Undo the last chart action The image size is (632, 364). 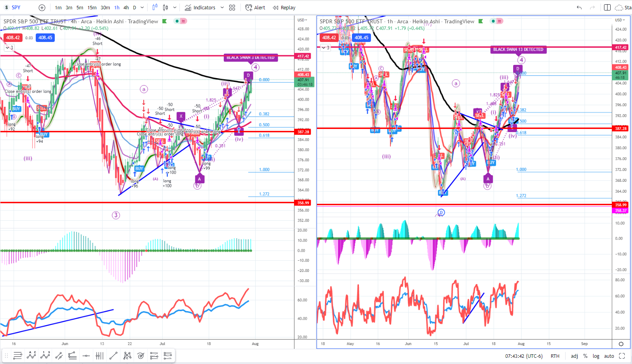pos(579,7)
